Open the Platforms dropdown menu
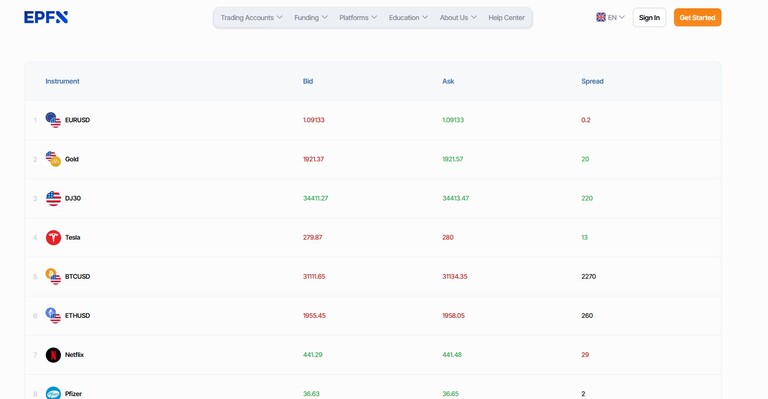The height and width of the screenshot is (399, 768). [358, 18]
